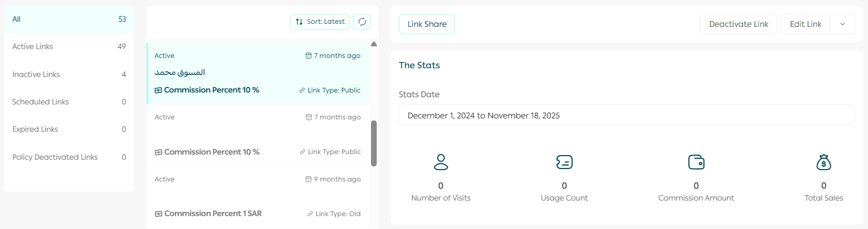
Task: Click the refresh icon beside Sort
Action: click(362, 22)
